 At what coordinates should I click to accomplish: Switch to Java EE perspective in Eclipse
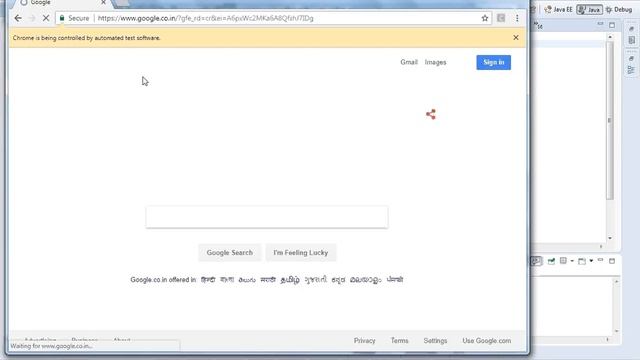click(x=559, y=9)
